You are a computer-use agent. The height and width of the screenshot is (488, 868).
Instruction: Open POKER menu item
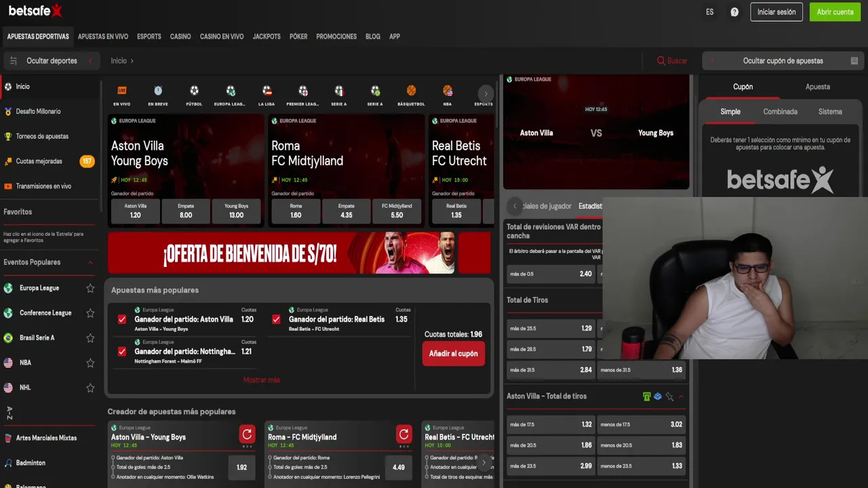click(x=298, y=37)
